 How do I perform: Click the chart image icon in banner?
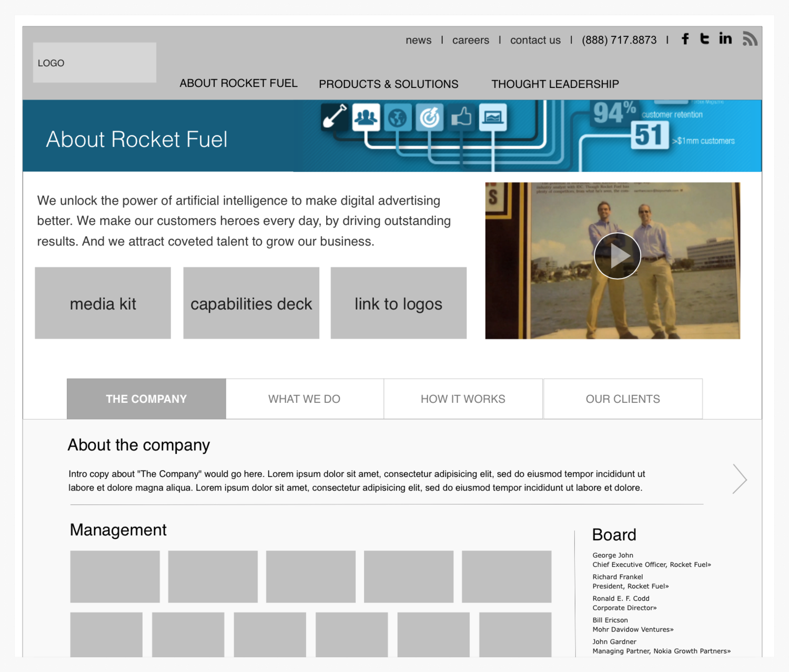(493, 117)
